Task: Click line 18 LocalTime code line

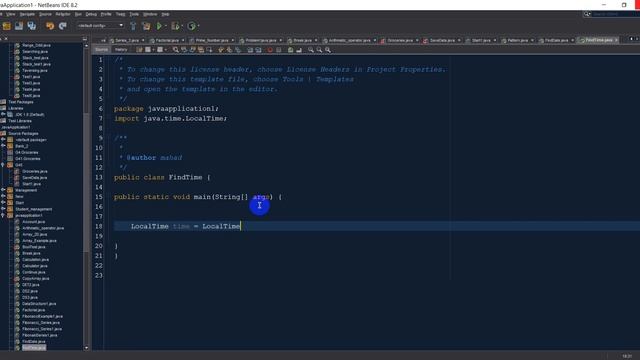Action: tap(186, 226)
